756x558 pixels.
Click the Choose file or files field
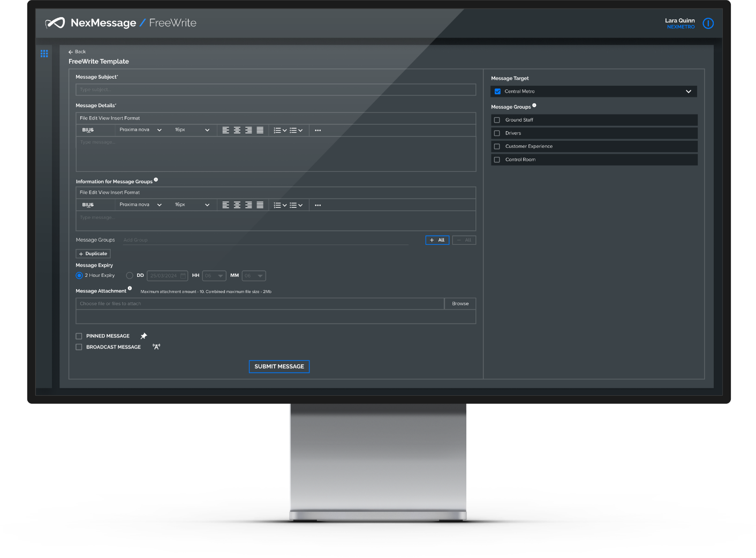(260, 304)
